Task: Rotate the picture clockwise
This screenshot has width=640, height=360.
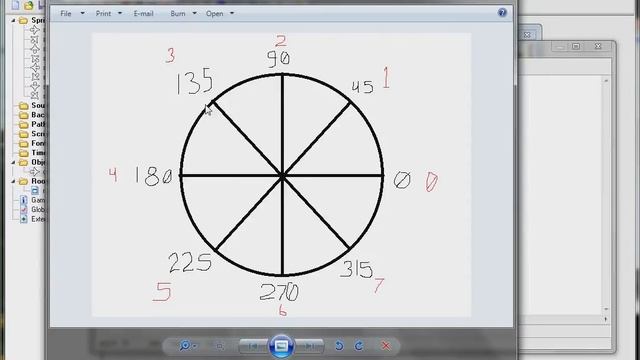Action: click(359, 346)
